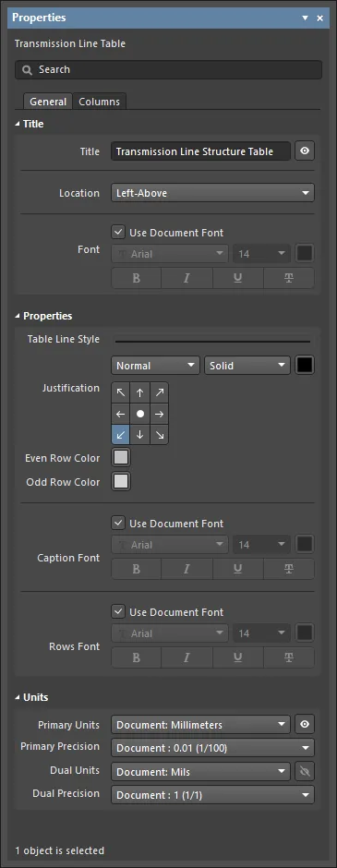Expand the Solid line style dropdown
The image size is (337, 868).
(x=247, y=366)
